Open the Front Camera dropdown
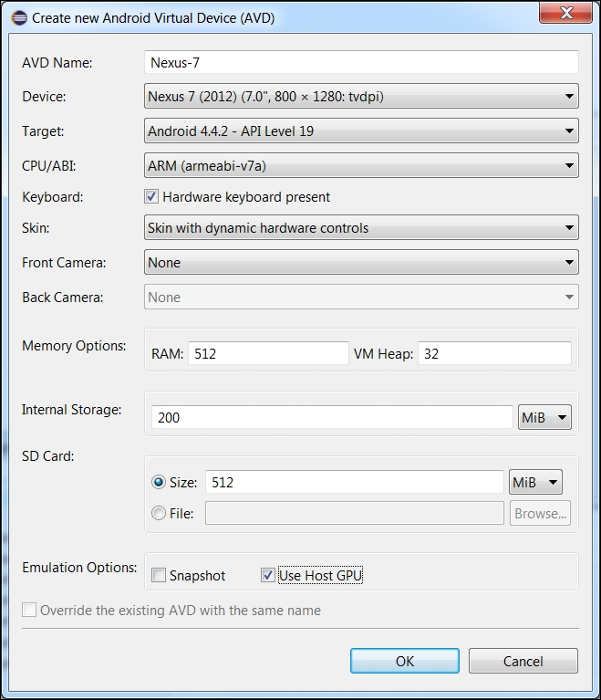601x700 pixels. tap(361, 262)
